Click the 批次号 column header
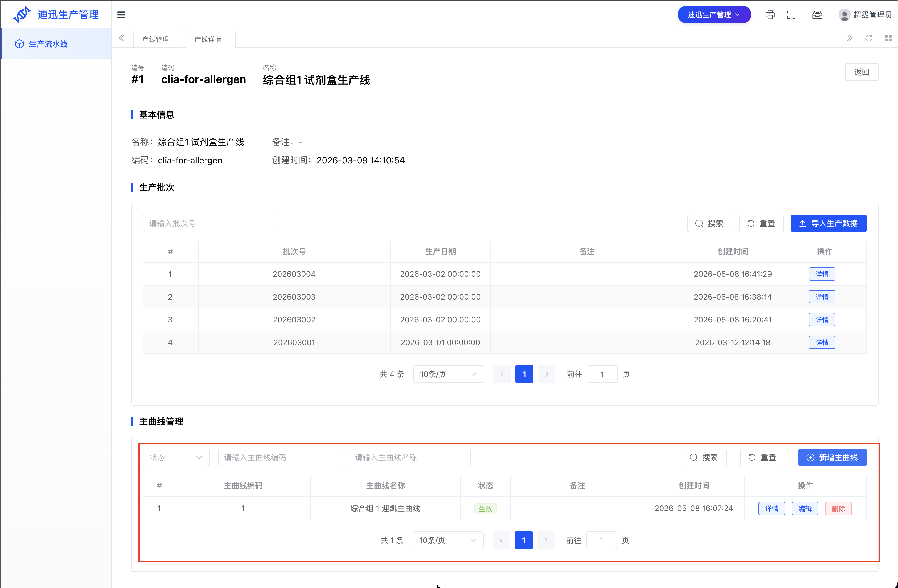 pos(294,251)
